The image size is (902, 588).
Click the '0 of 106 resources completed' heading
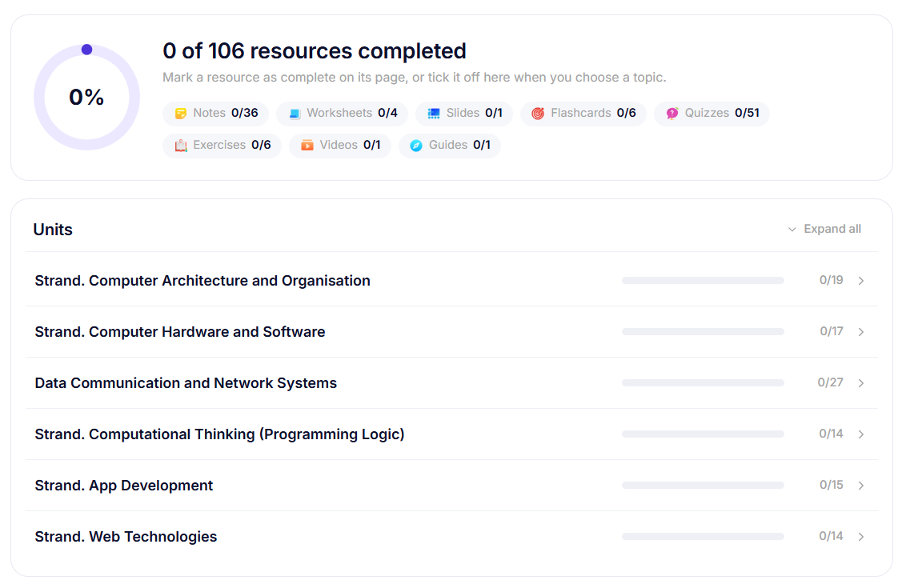pos(314,51)
